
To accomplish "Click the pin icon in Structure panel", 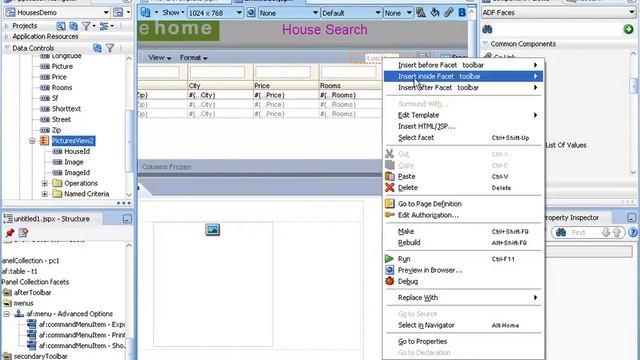I will click(10, 233).
